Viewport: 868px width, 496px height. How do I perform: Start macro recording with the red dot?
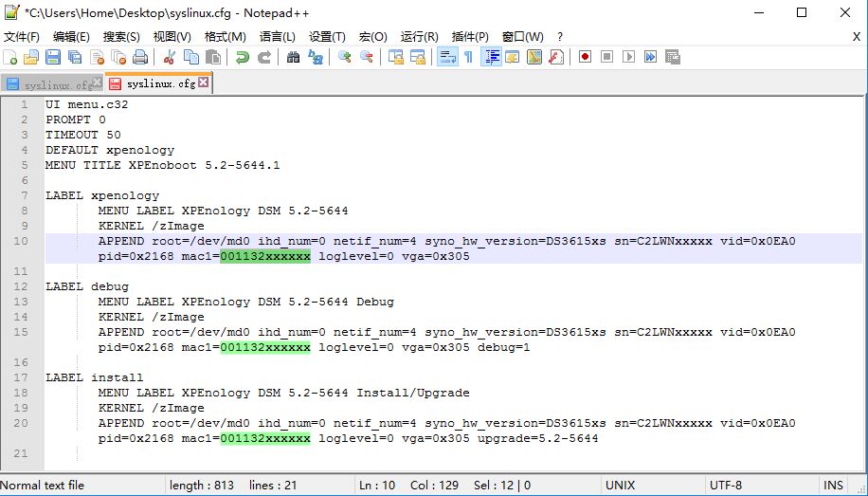click(585, 57)
